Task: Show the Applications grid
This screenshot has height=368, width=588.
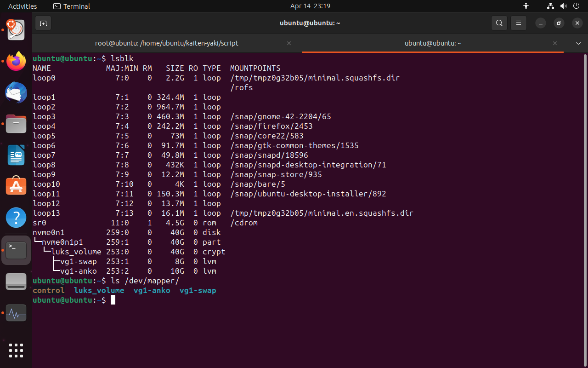Action: coord(16,351)
